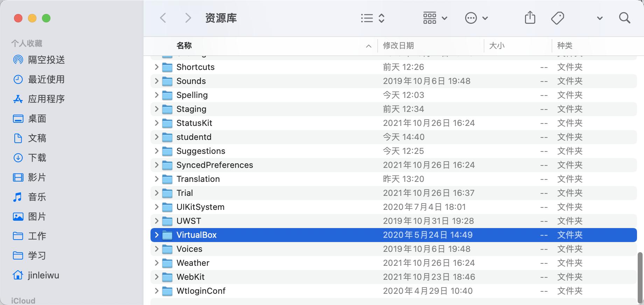644x305 pixels.
Task: Open jinleiwu home folder in sidebar
Action: pyautogui.click(x=36, y=275)
